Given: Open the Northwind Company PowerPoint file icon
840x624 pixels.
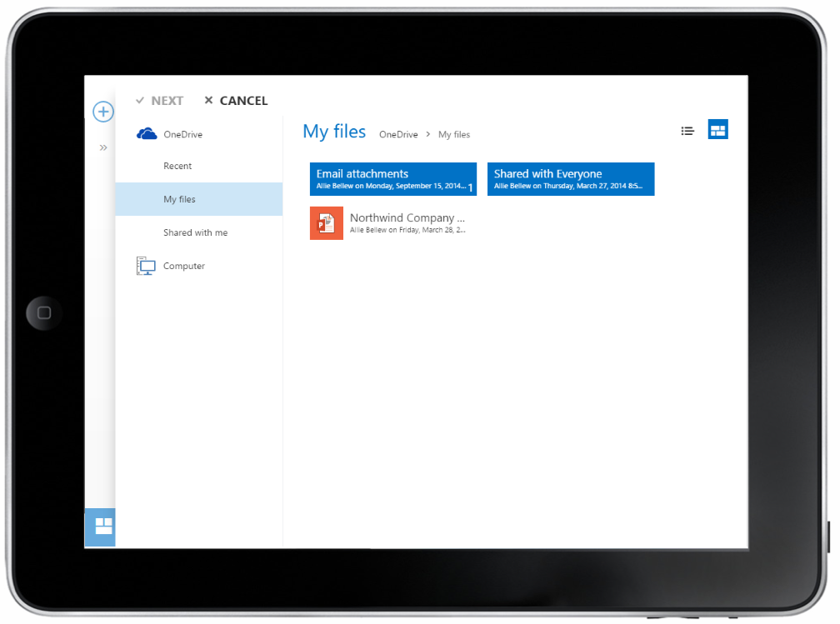Looking at the screenshot, I should 326,222.
